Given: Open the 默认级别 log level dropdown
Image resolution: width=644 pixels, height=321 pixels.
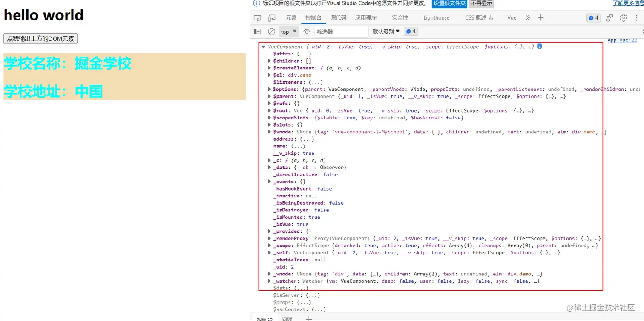Looking at the screenshot, I should [386, 32].
